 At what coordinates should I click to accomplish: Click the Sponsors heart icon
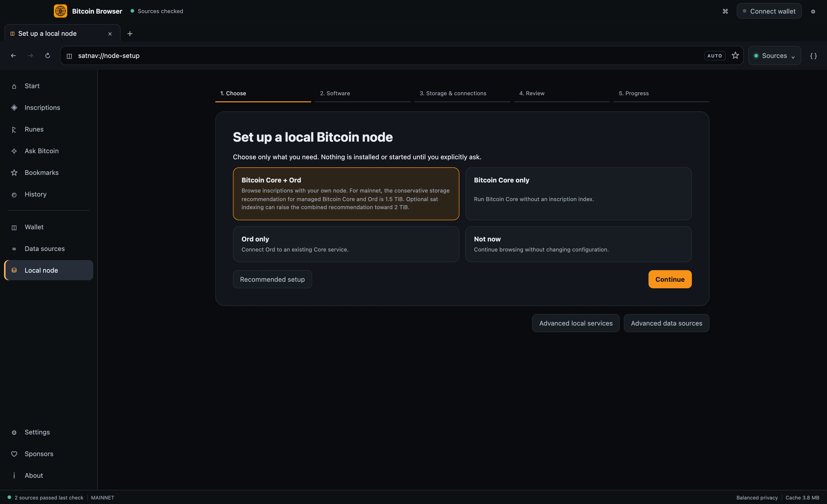coord(14,454)
